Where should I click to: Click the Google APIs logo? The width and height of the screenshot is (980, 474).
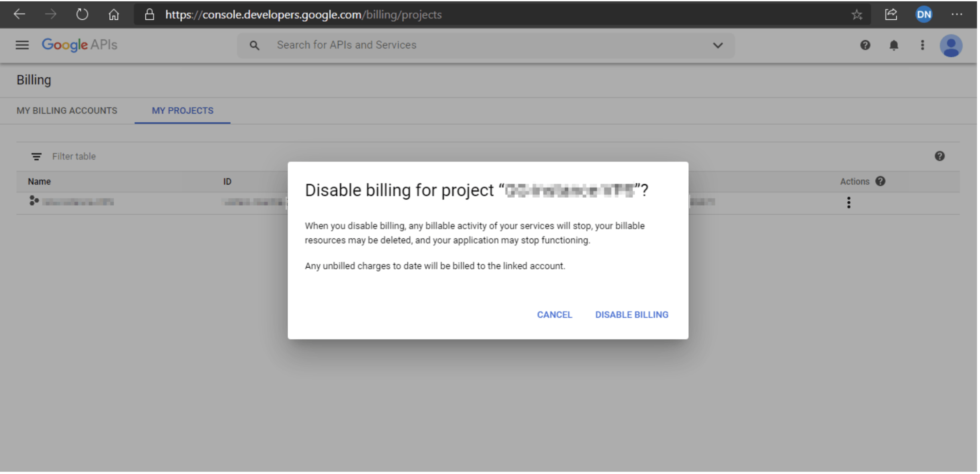click(x=79, y=45)
